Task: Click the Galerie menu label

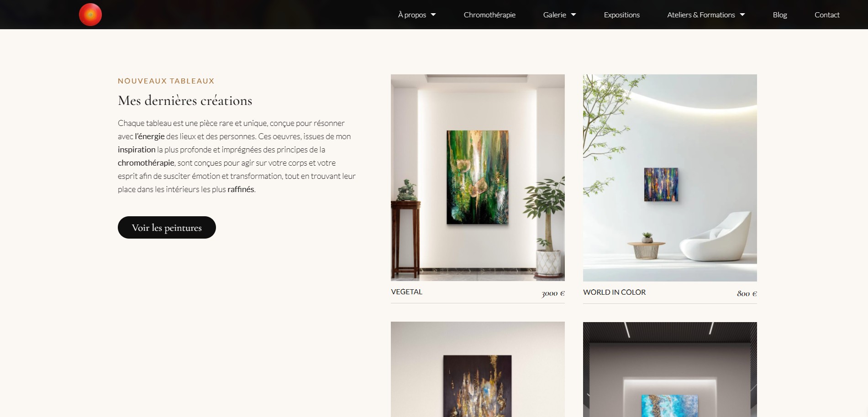Action: [x=554, y=15]
